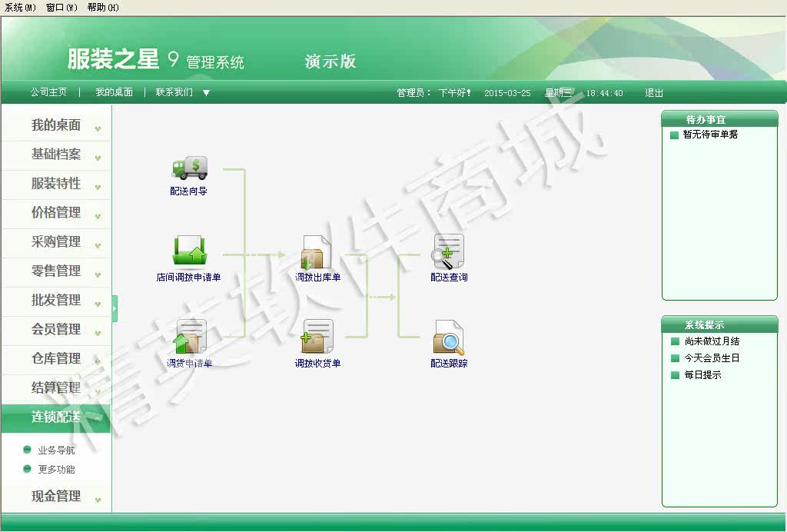The width and height of the screenshot is (787, 532).
Task: Select 更多功能 under 连锁配送
Action: [x=56, y=469]
